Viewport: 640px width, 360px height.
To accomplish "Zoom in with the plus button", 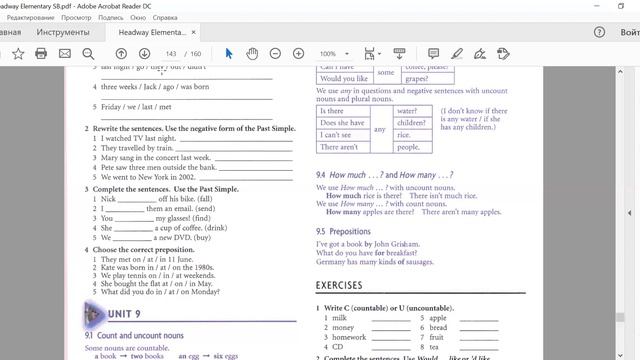I will [299, 53].
